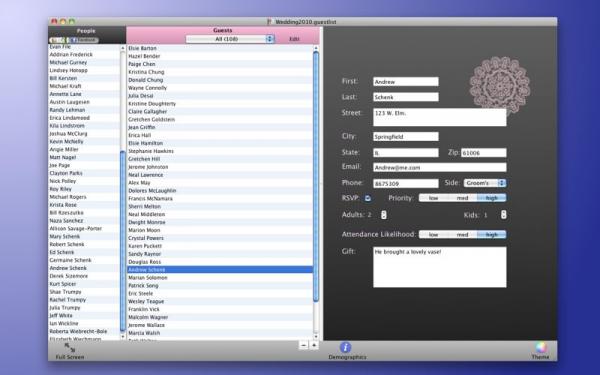Click the First name field
Image resolution: width=600 pixels, height=375 pixels.
pos(406,82)
